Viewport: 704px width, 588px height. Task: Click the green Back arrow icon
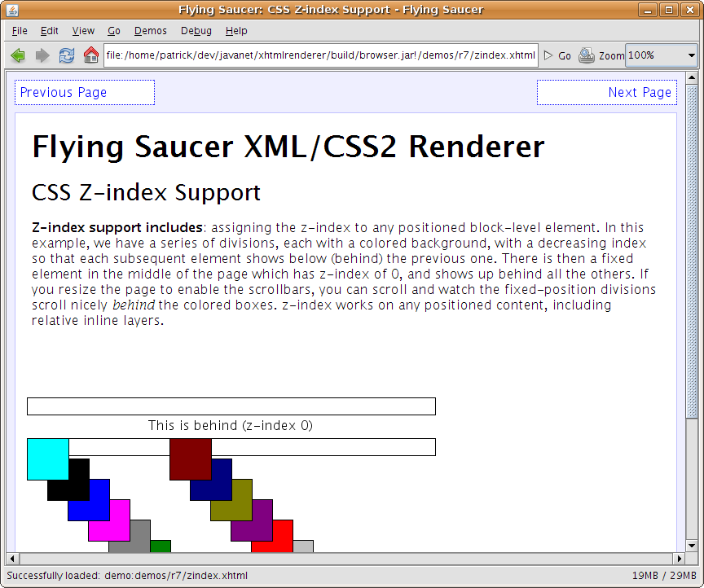18,55
